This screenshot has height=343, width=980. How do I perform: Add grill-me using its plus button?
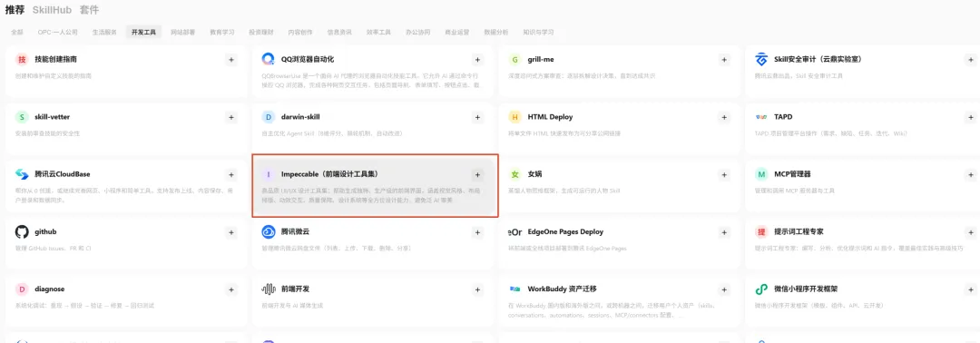pyautogui.click(x=724, y=60)
